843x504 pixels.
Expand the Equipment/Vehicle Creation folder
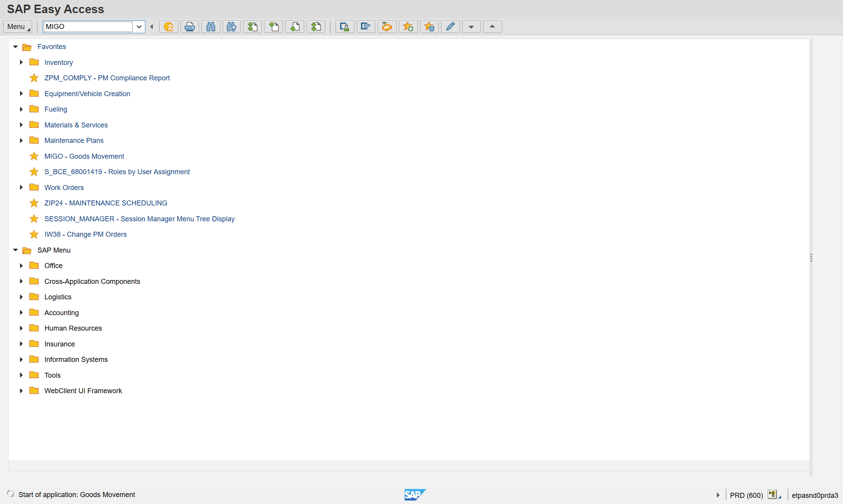tap(21, 93)
